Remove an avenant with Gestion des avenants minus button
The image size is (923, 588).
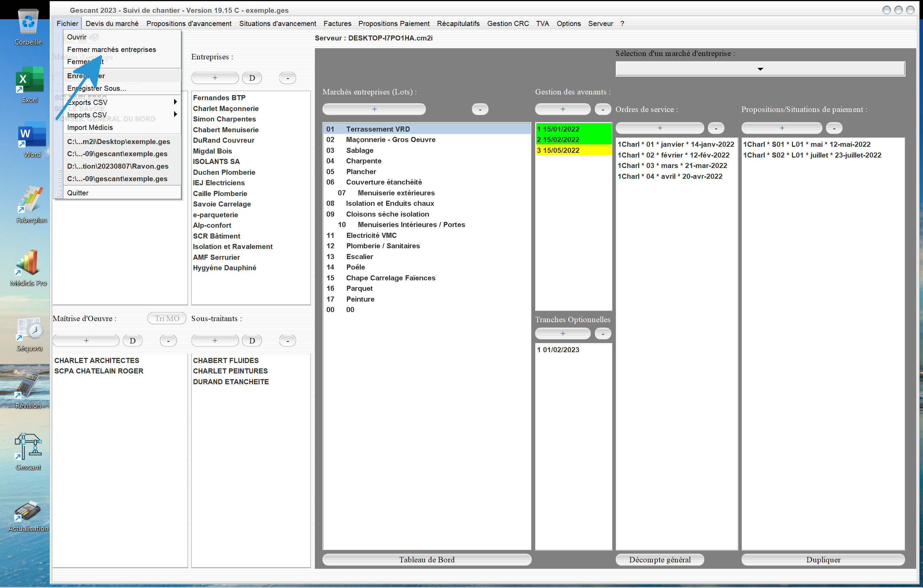[x=603, y=109]
